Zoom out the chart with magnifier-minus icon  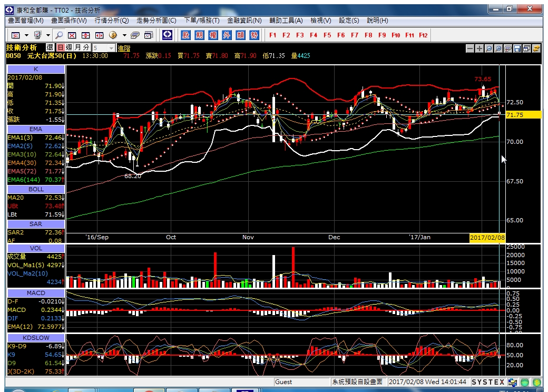pos(489,48)
